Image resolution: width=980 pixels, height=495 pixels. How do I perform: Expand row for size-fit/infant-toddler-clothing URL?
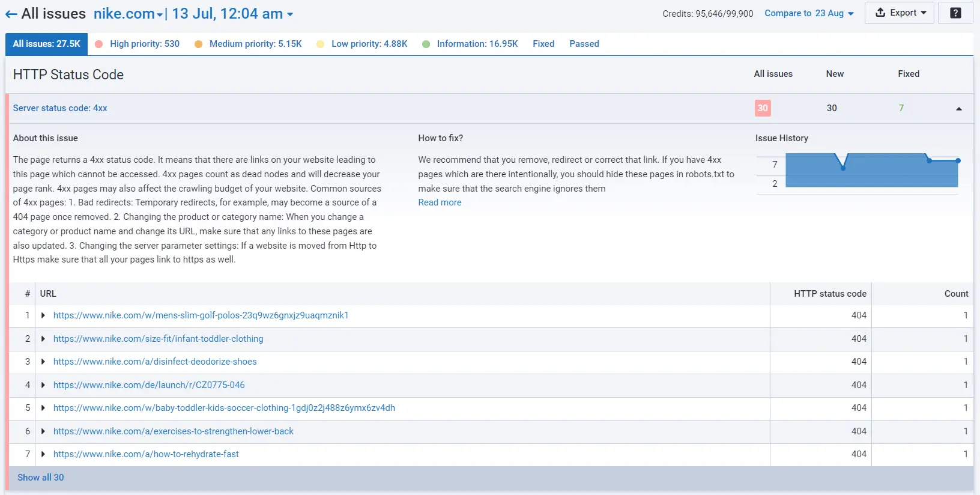(43, 339)
